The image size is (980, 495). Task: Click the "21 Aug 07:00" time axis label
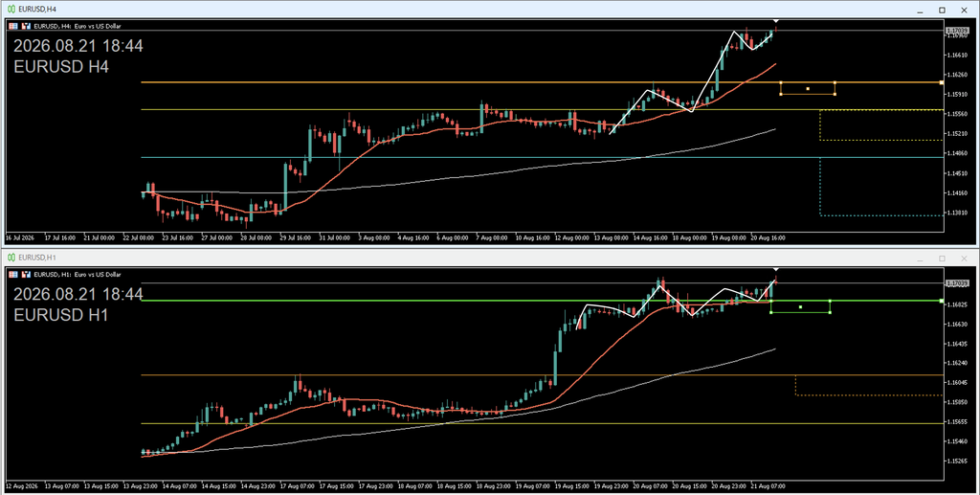click(x=769, y=485)
